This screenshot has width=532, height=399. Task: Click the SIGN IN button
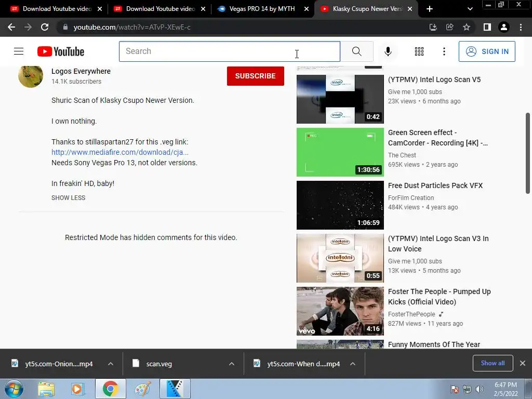pos(487,51)
